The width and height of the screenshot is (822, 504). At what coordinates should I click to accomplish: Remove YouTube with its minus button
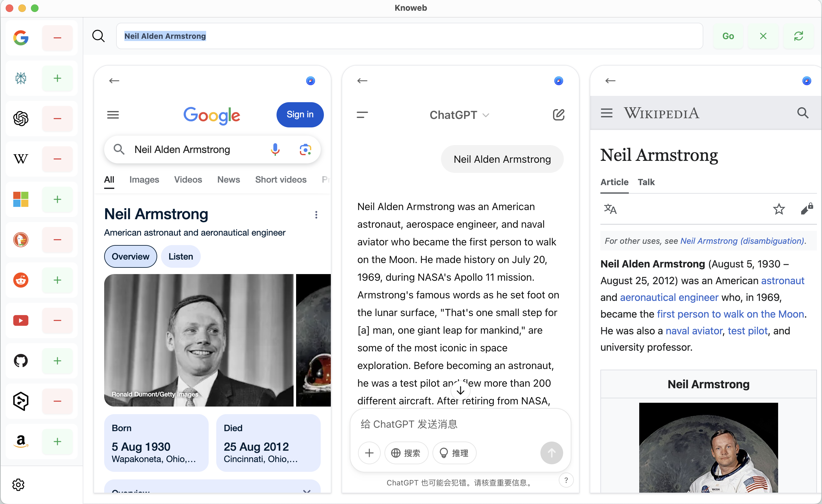coord(57,320)
